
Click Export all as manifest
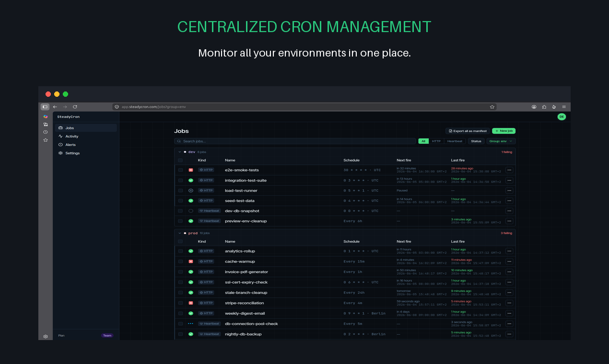click(468, 131)
